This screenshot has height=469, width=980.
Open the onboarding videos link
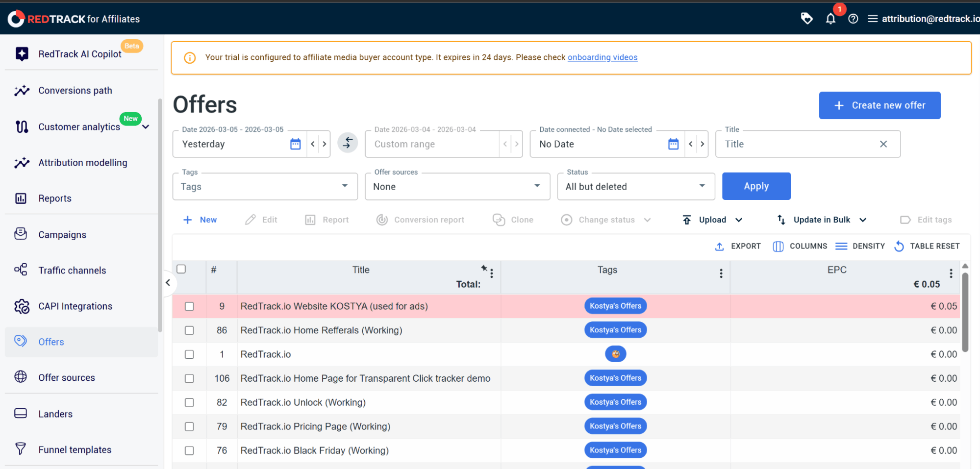click(x=603, y=57)
